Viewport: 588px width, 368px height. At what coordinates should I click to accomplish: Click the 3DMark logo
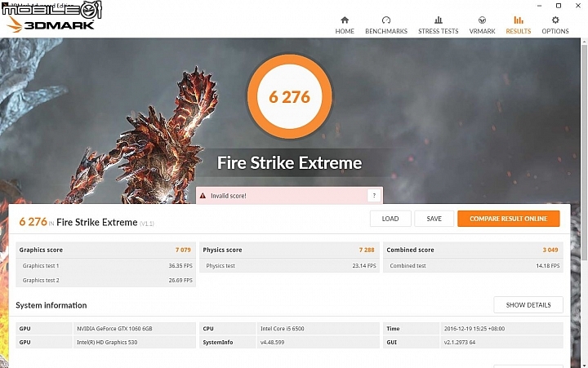[51, 24]
